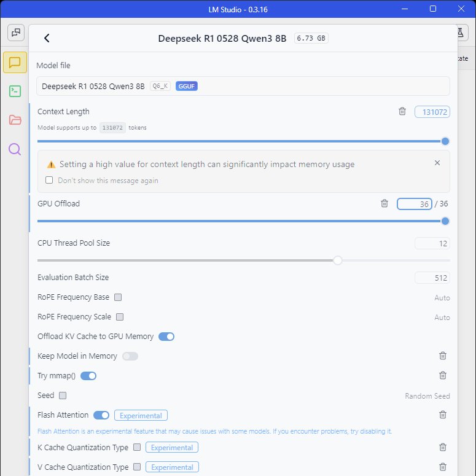The image size is (476, 476).
Task: Click the CPU Thread Pool Size slider handle
Action: [338, 260]
